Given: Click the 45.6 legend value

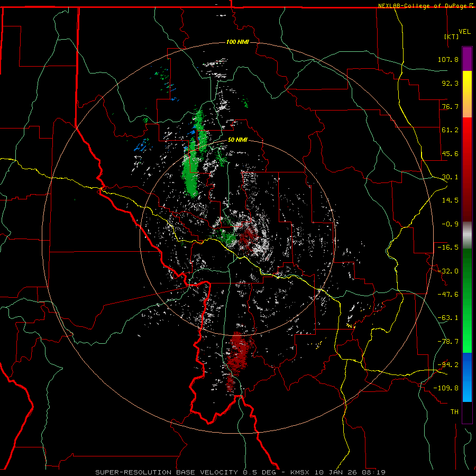Looking at the screenshot, I should [450, 153].
